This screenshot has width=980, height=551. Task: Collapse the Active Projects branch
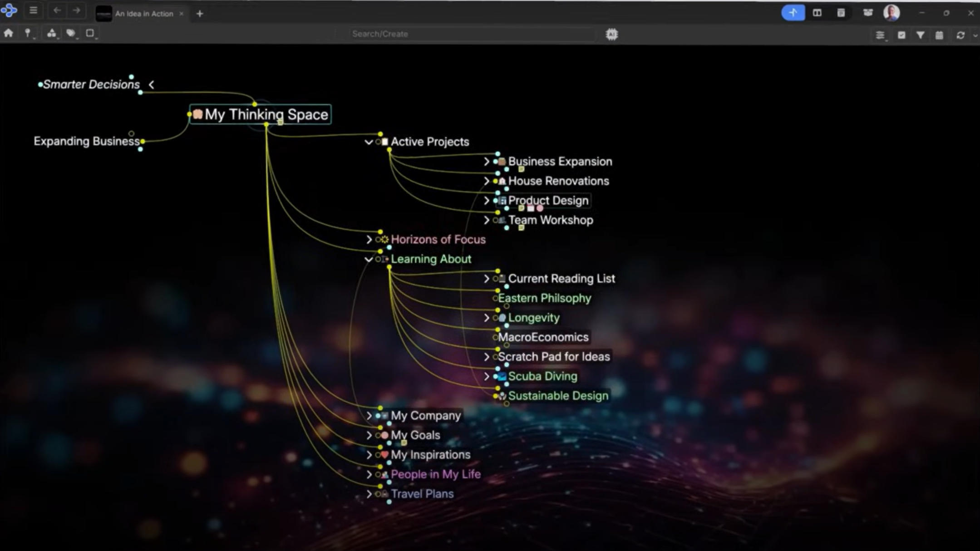pyautogui.click(x=369, y=142)
